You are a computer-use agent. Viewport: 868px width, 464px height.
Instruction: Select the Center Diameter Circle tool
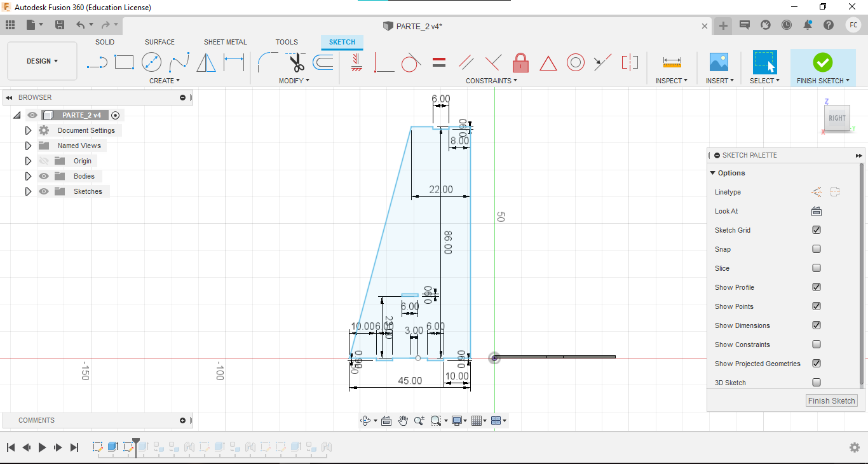(x=151, y=62)
